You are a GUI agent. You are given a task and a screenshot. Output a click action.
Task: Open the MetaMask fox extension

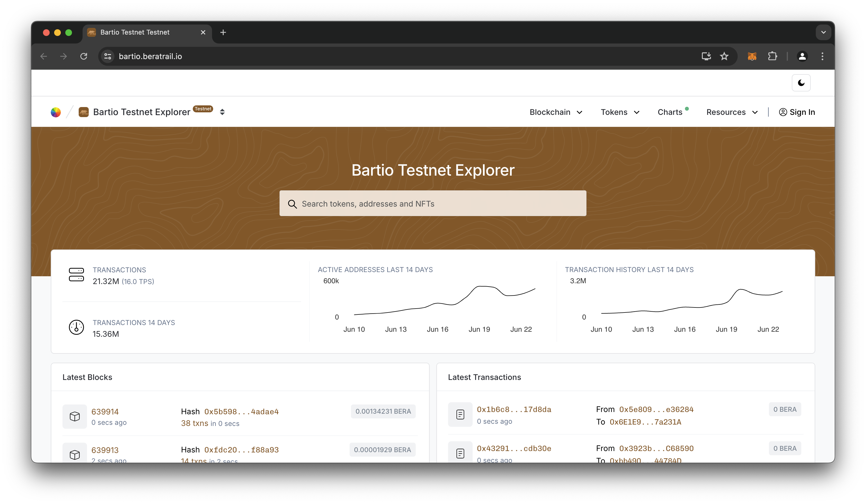coord(752,56)
